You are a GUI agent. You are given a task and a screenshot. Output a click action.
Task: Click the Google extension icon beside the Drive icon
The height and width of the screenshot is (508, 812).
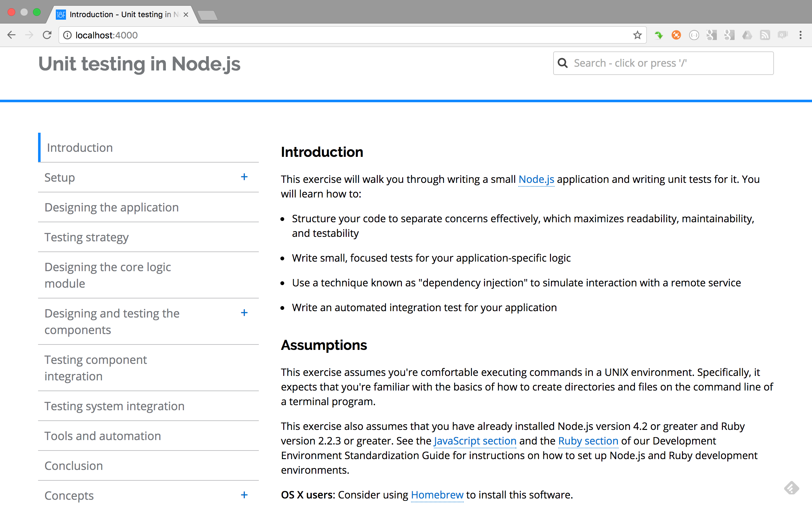pos(730,35)
